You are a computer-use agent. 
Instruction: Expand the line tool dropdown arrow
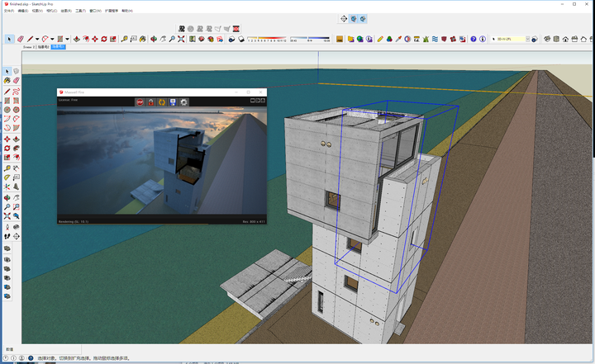[x=37, y=39]
